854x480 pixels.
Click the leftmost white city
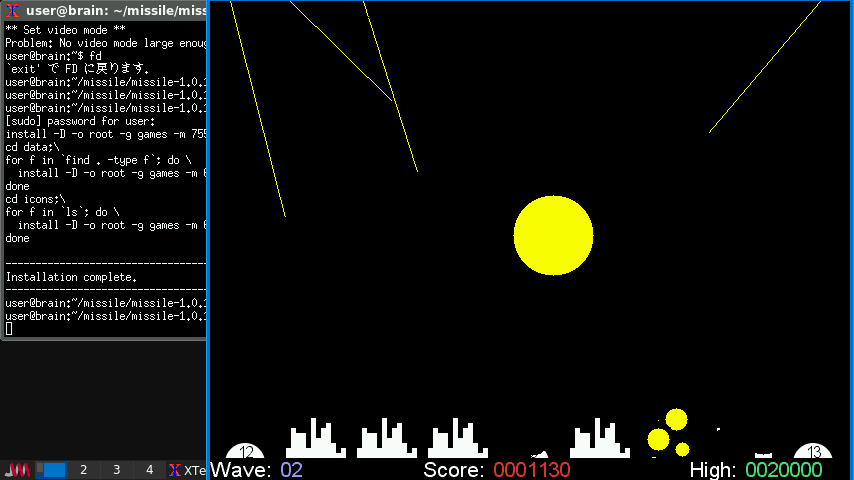pos(315,441)
